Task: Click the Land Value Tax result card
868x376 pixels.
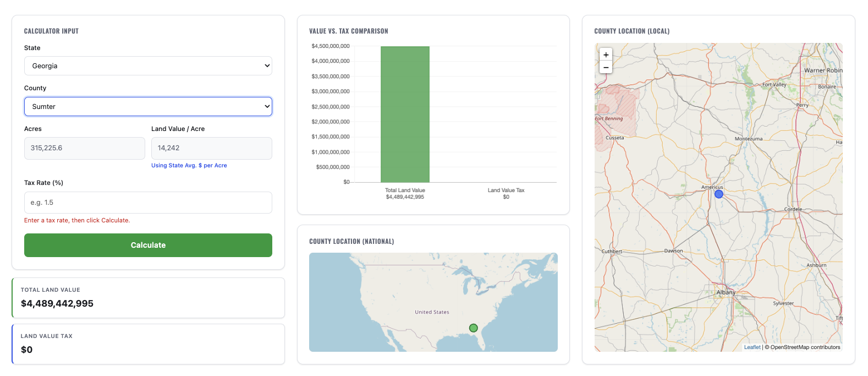Action: 148,344
